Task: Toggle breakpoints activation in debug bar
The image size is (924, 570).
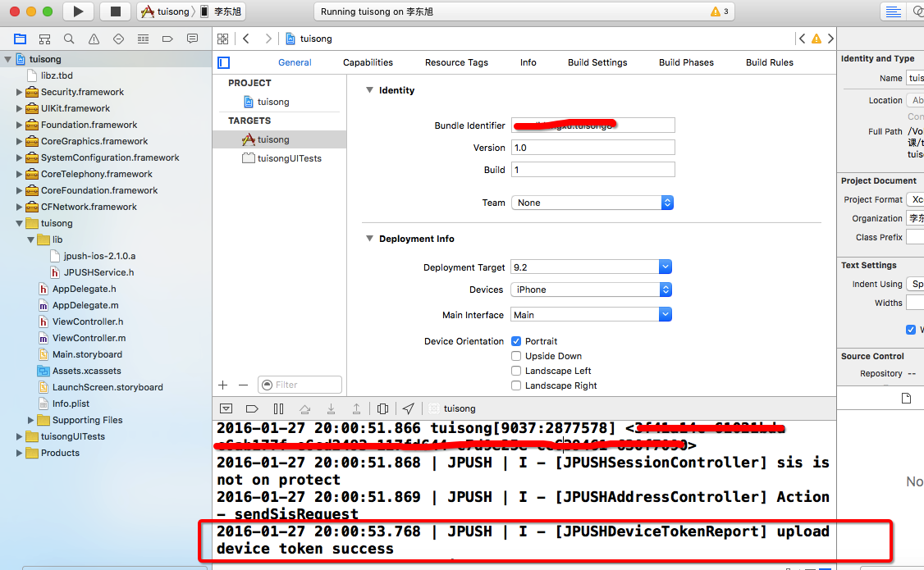Action: click(x=252, y=408)
